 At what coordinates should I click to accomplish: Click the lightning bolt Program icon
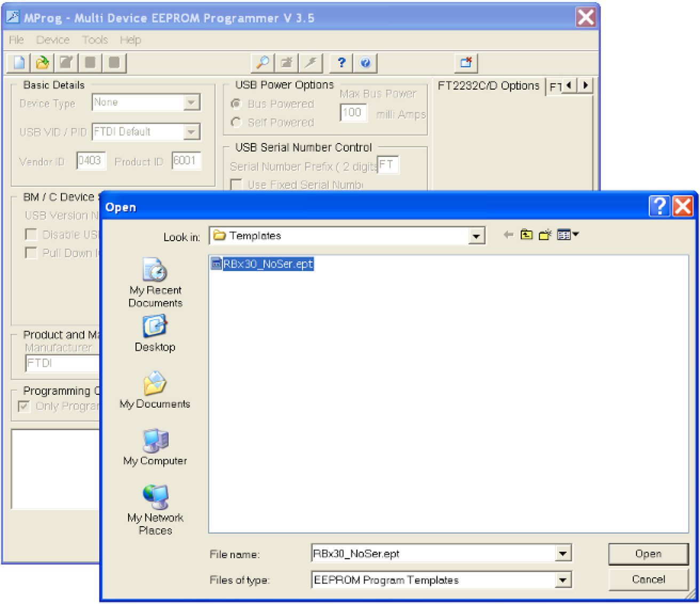pos(311,63)
